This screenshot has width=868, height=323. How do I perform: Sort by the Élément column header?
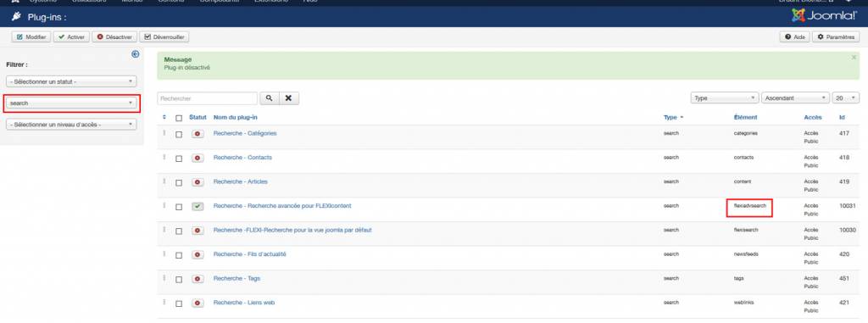(x=745, y=118)
